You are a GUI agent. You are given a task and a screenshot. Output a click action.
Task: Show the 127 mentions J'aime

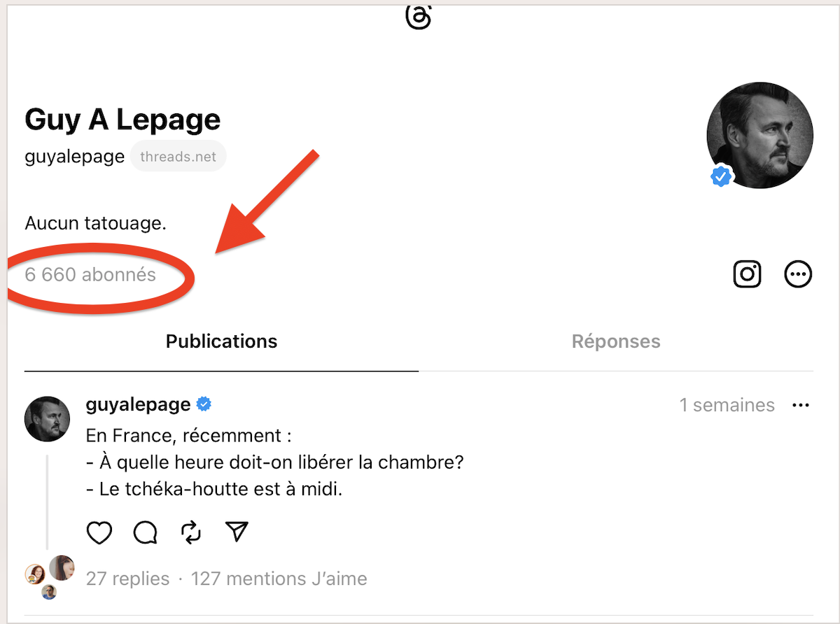point(279,579)
